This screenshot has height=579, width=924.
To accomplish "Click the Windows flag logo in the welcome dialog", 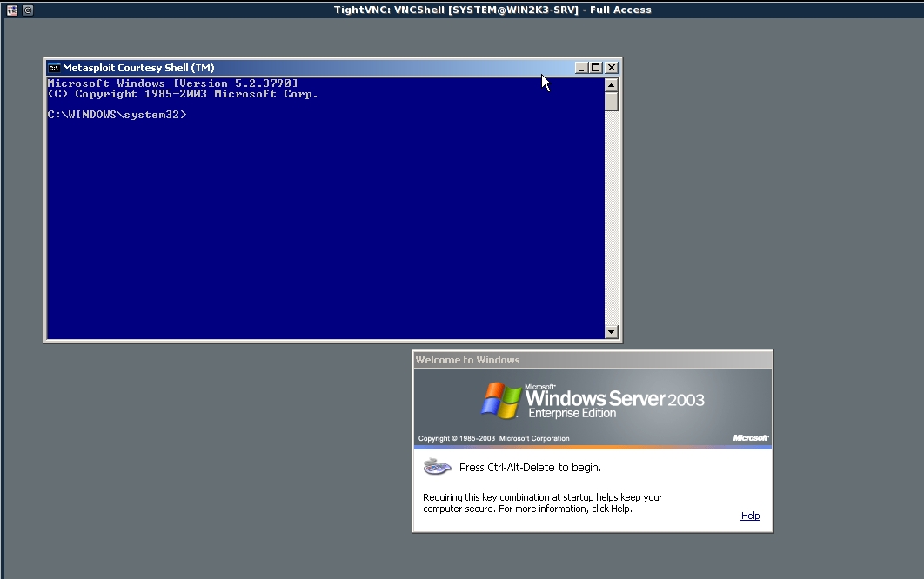I will (x=501, y=401).
